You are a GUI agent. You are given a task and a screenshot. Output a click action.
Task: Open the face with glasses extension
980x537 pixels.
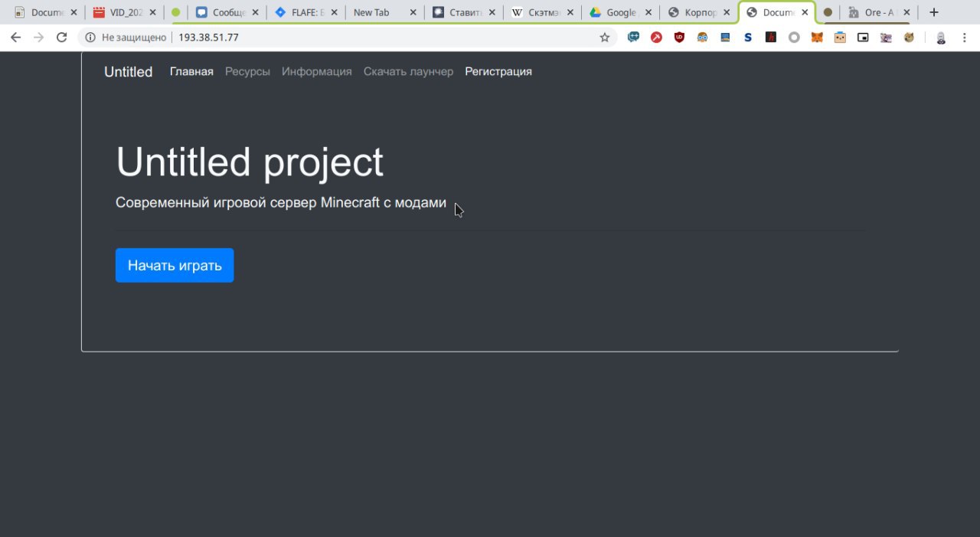(702, 37)
